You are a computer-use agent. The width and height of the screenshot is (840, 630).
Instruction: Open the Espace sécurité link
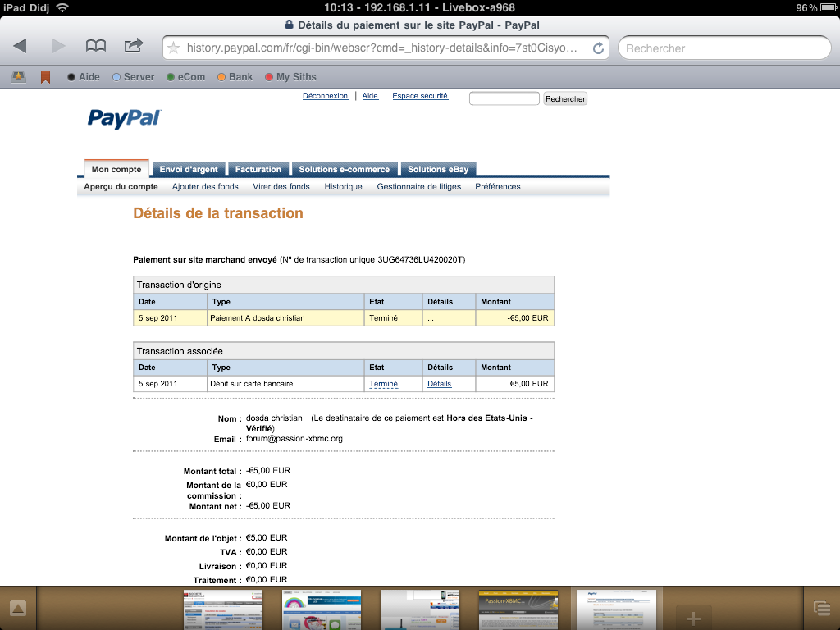point(420,96)
